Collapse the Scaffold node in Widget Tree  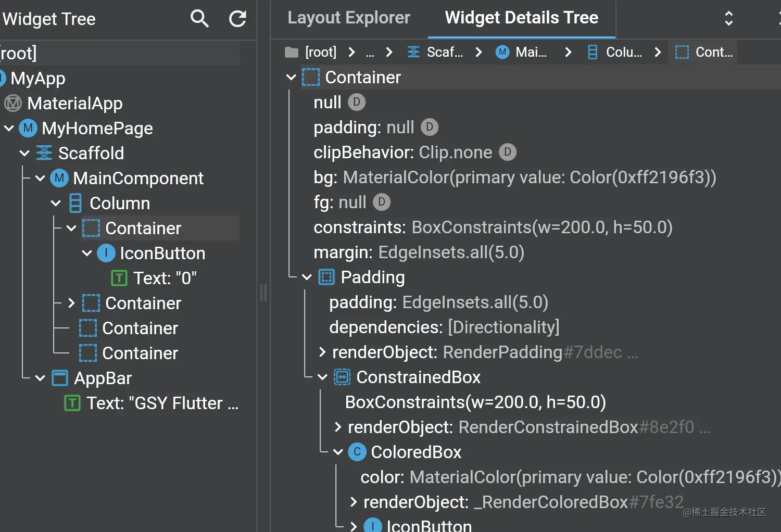[x=24, y=153]
